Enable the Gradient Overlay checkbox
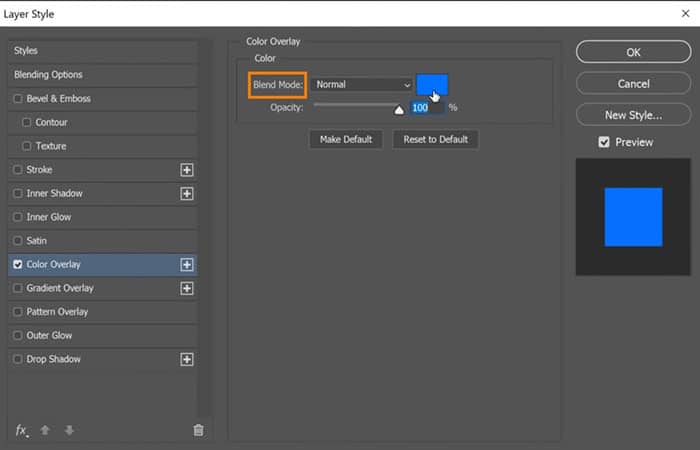700x450 pixels. click(x=18, y=288)
